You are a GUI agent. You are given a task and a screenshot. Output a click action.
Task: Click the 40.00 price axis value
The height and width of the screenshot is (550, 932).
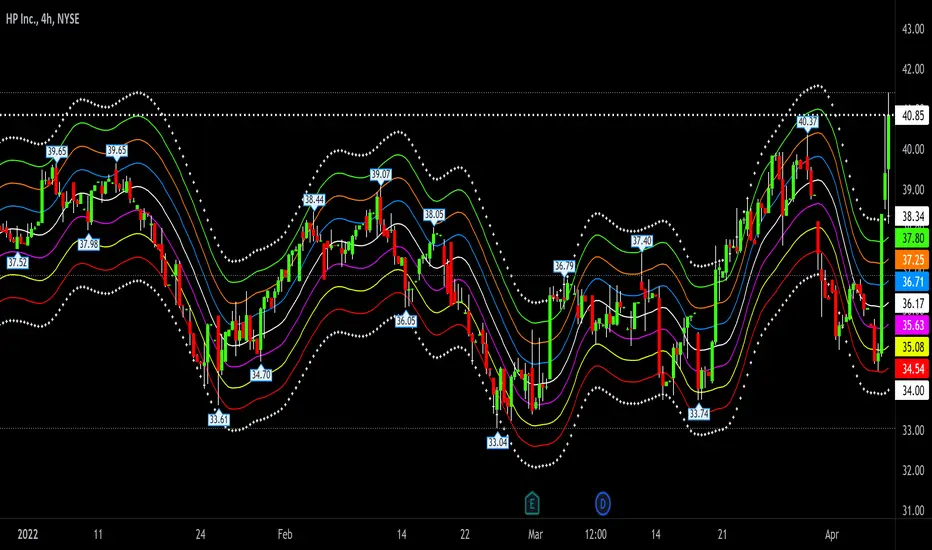tap(913, 149)
